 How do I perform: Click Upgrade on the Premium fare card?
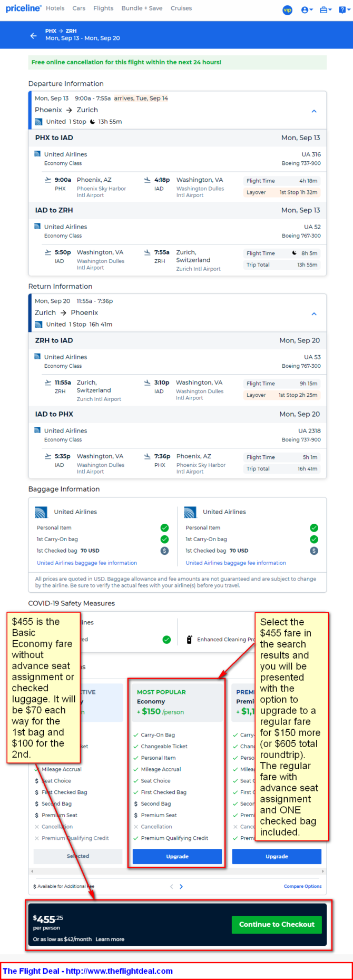point(277,857)
